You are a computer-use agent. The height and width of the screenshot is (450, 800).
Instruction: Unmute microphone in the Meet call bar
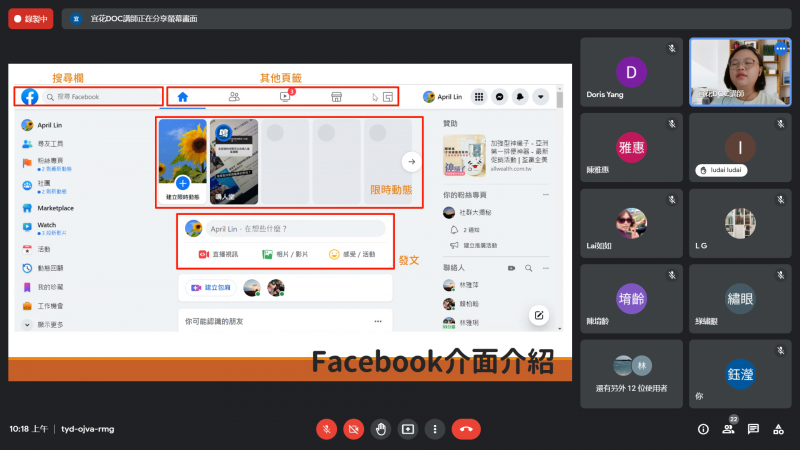click(x=327, y=429)
